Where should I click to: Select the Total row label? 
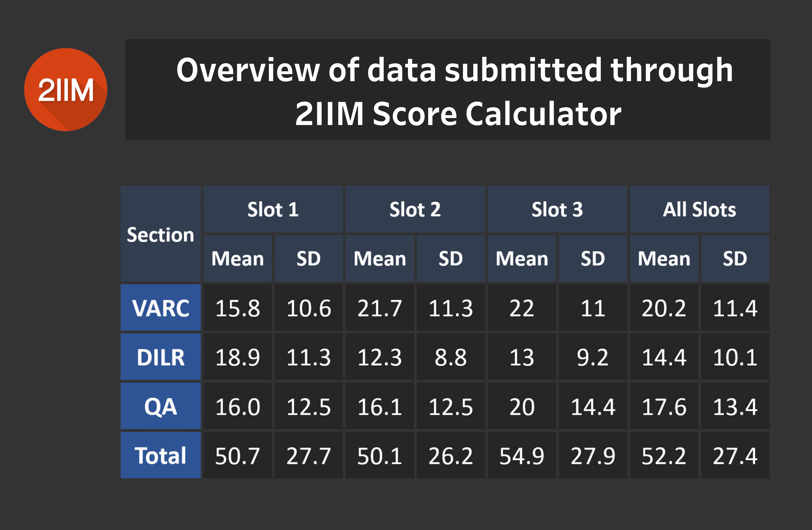[160, 456]
